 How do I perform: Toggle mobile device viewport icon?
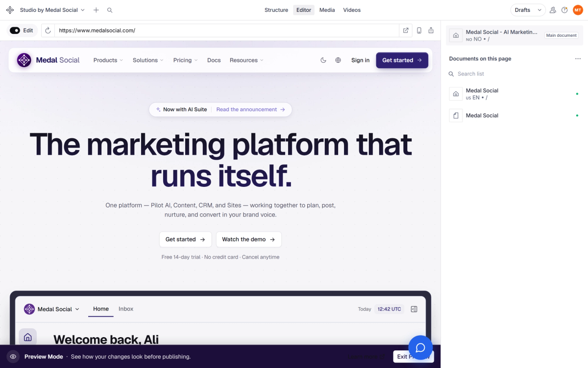point(419,30)
